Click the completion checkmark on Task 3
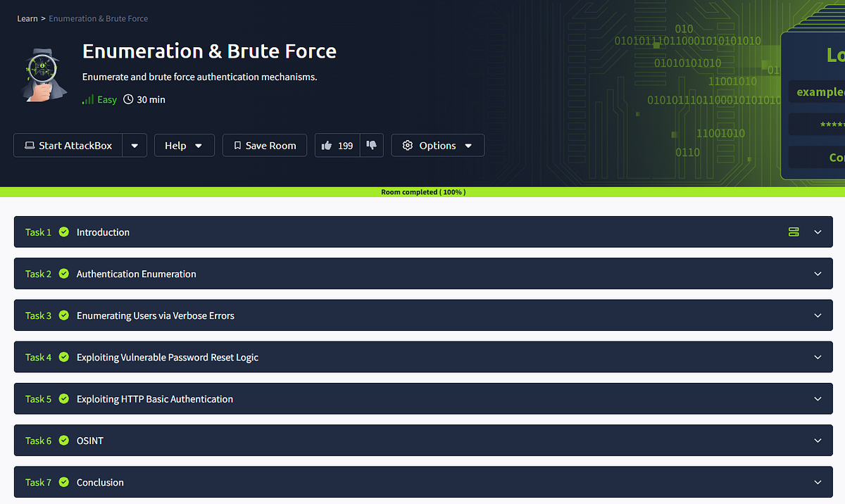 (x=63, y=315)
